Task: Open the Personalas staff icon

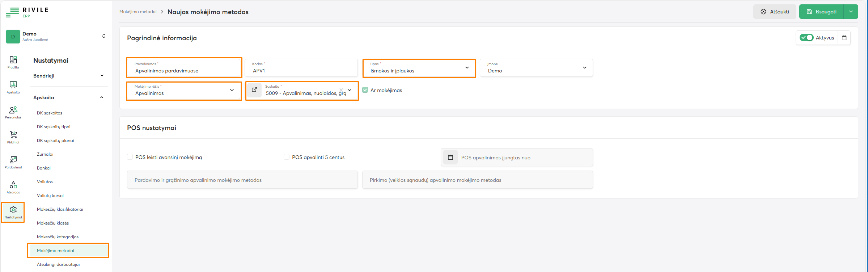Action: click(x=13, y=112)
